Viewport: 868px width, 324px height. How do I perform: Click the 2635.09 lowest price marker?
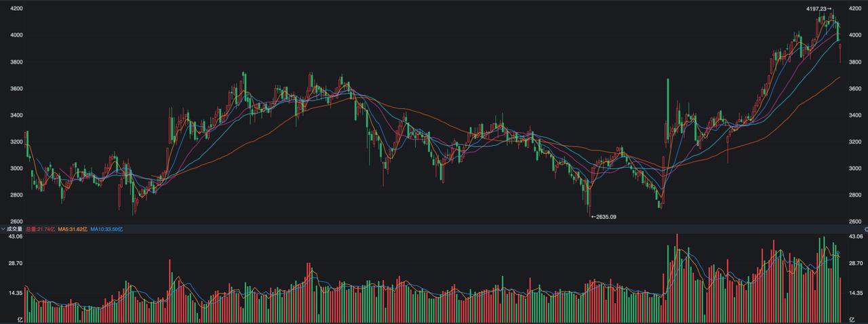coord(604,217)
